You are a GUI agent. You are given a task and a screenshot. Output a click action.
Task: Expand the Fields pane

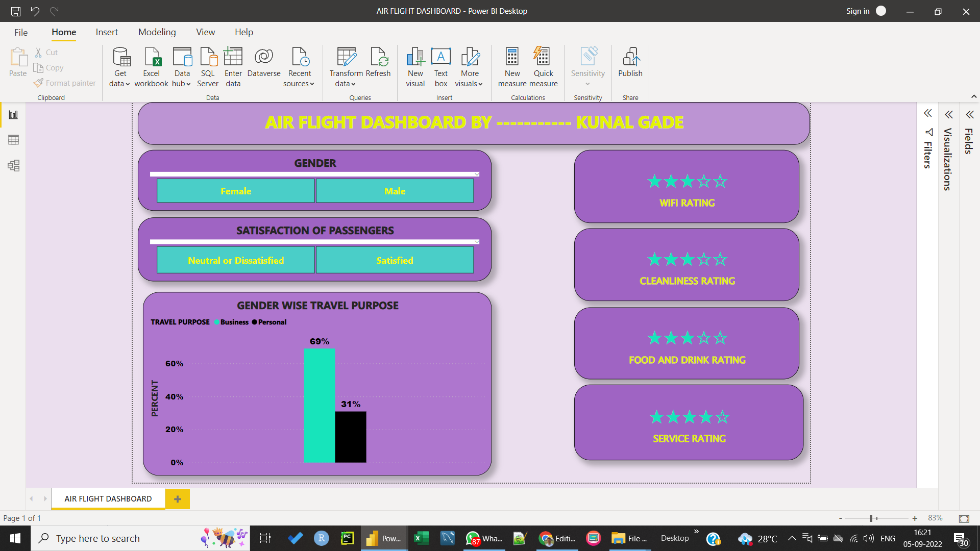(970, 114)
